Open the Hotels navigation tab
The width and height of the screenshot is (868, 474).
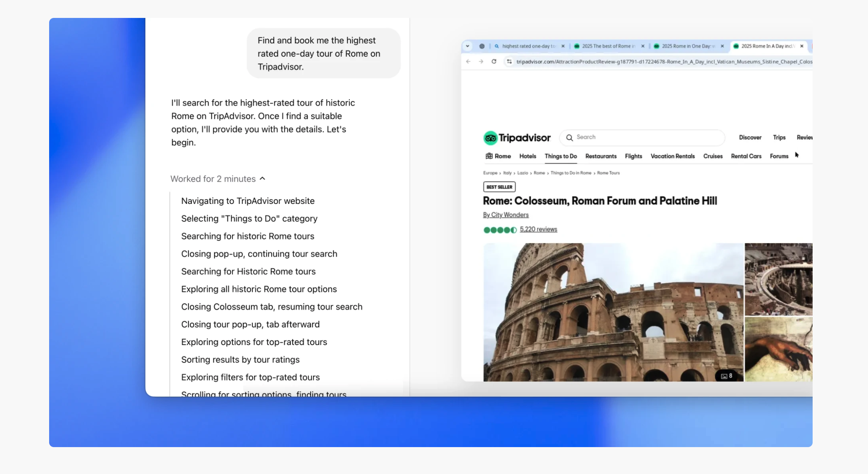point(528,156)
